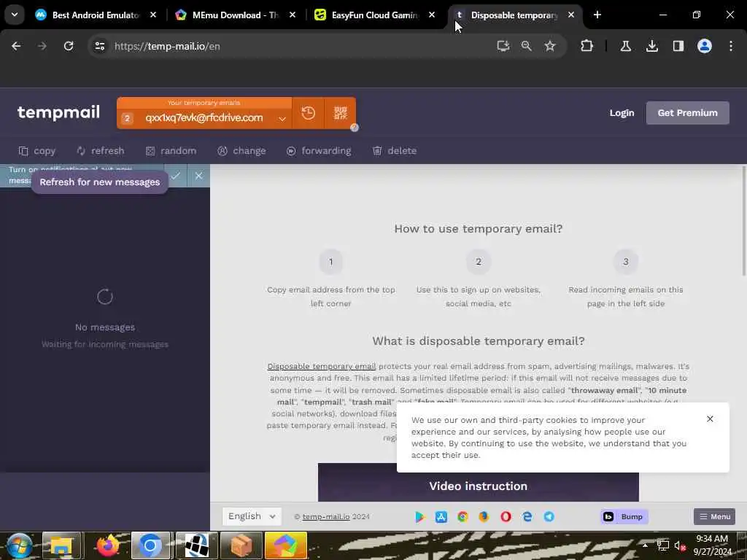Show hidden system tray icons
The height and width of the screenshot is (560, 747).
[645, 545]
